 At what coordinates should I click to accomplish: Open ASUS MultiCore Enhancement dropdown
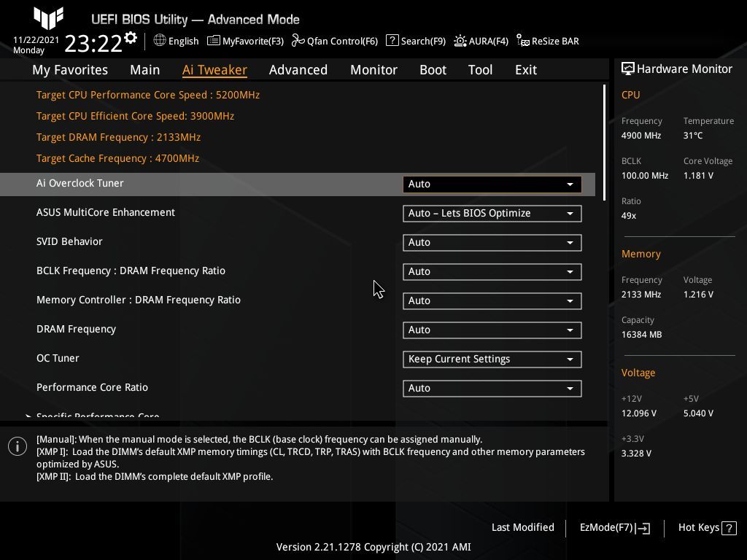(492, 214)
